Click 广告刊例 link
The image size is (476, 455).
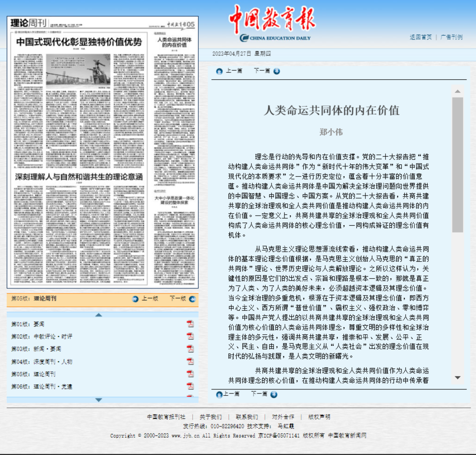pos(451,37)
